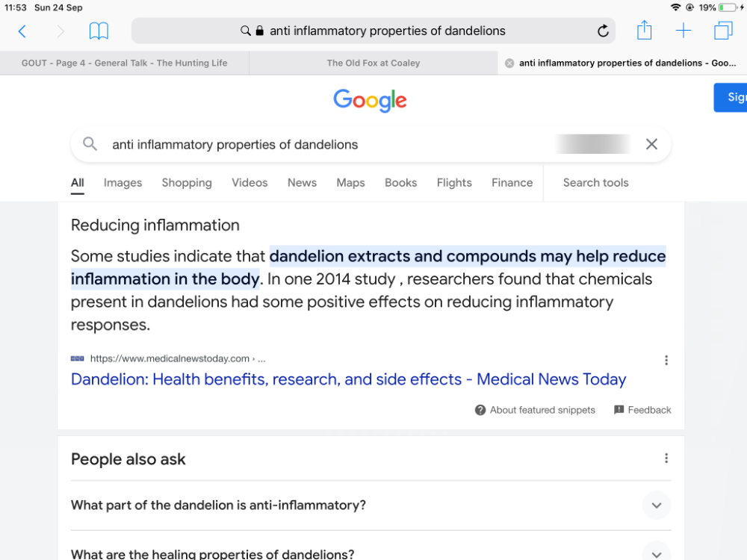Open the featured snippet three-dot menu
Viewport: 747px width, 560px height.
click(x=666, y=360)
